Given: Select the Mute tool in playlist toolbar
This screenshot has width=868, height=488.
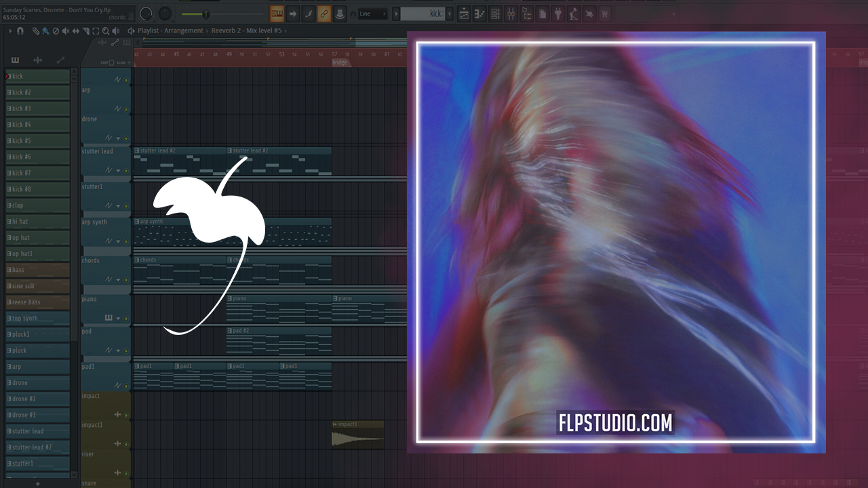Looking at the screenshot, I should click(x=66, y=31).
